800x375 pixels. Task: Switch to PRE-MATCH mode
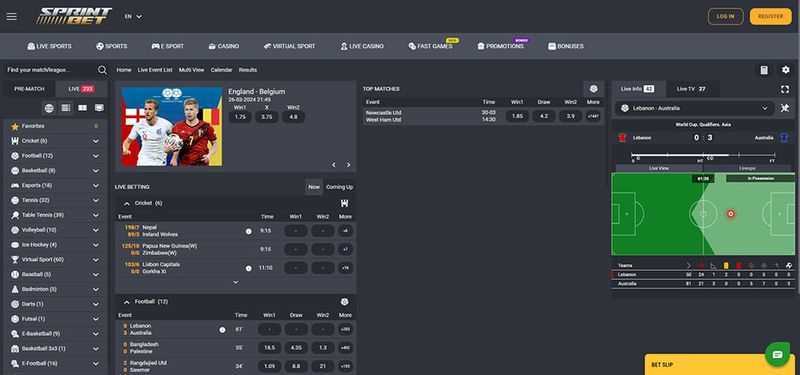[x=29, y=89]
